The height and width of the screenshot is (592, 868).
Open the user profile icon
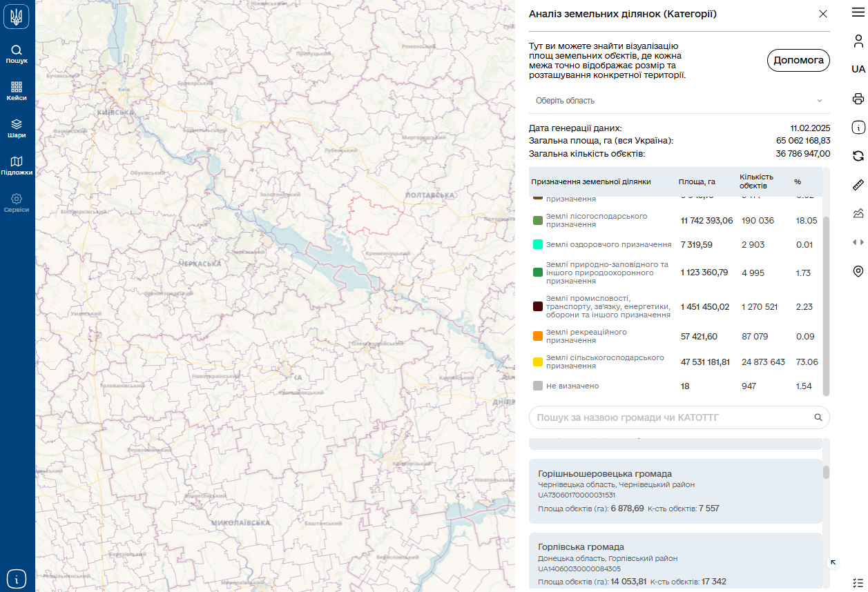tap(858, 41)
